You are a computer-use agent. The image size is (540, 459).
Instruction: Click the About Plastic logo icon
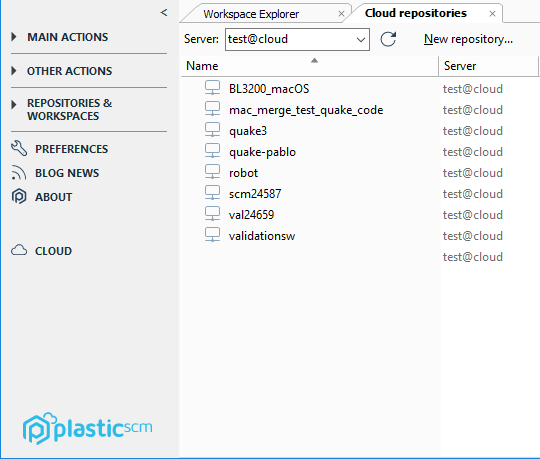click(19, 196)
